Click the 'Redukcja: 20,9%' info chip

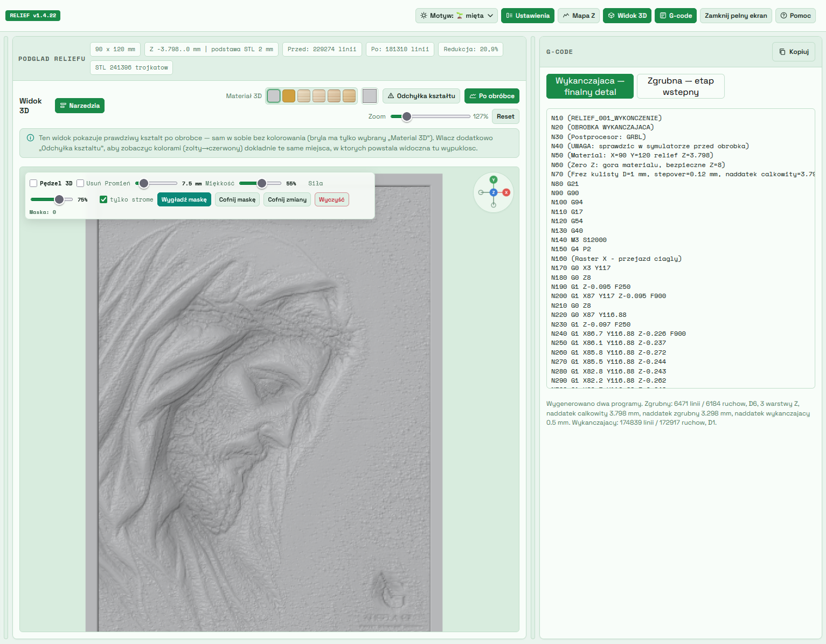tap(471, 49)
